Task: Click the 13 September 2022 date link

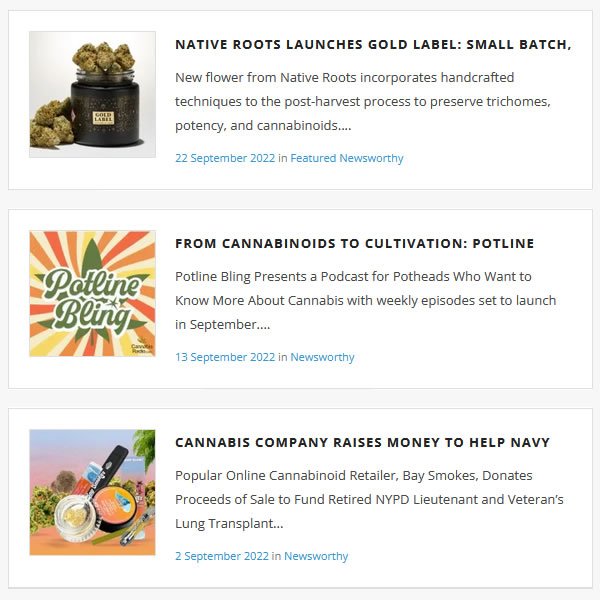Action: click(x=225, y=357)
